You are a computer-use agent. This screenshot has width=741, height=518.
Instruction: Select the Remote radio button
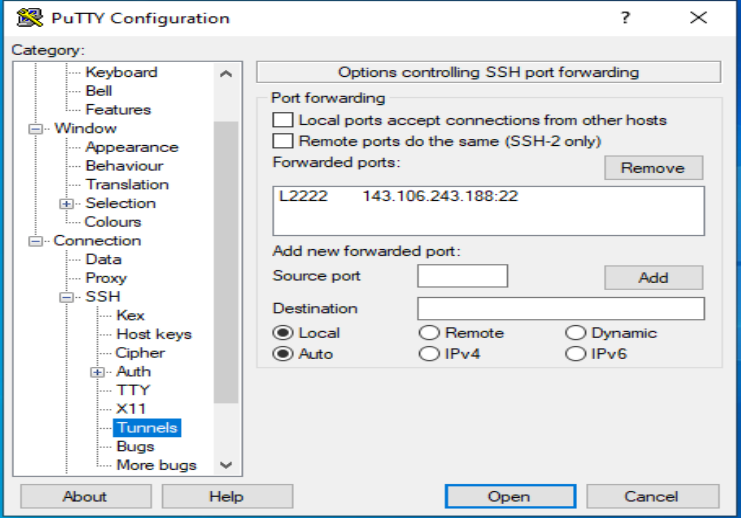pyautogui.click(x=429, y=333)
